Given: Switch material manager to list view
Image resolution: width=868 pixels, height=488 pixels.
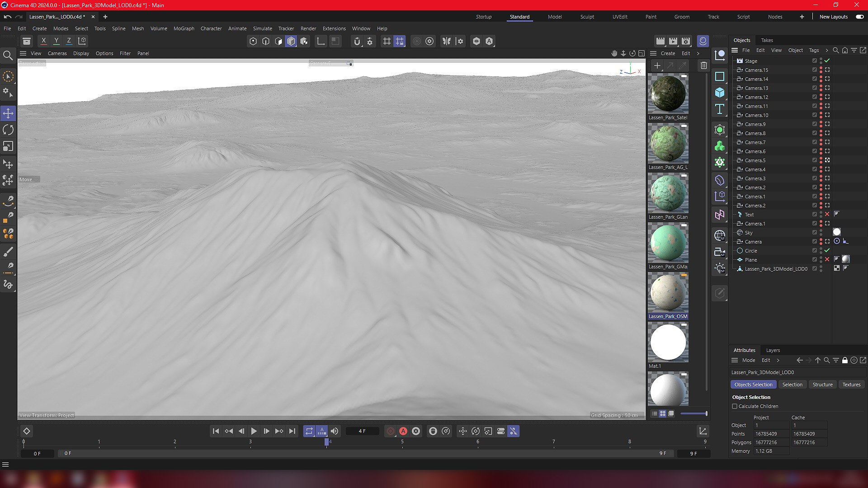Looking at the screenshot, I should pyautogui.click(x=654, y=413).
